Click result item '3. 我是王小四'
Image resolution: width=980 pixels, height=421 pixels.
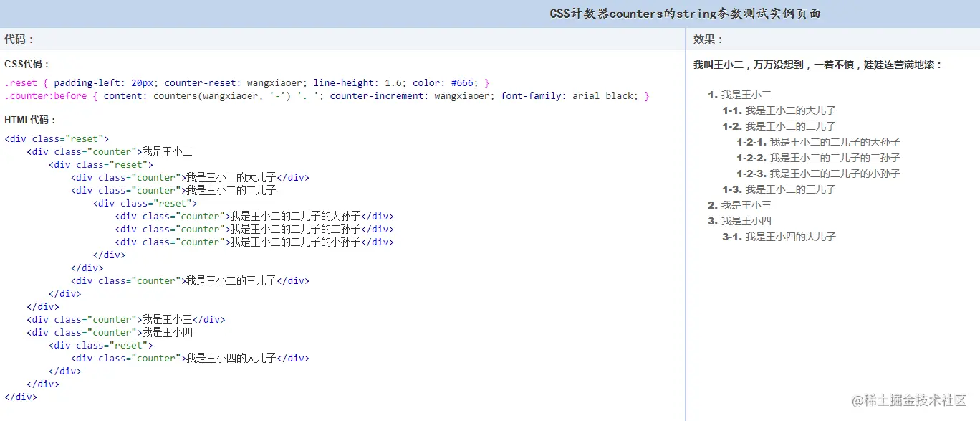[x=739, y=221]
